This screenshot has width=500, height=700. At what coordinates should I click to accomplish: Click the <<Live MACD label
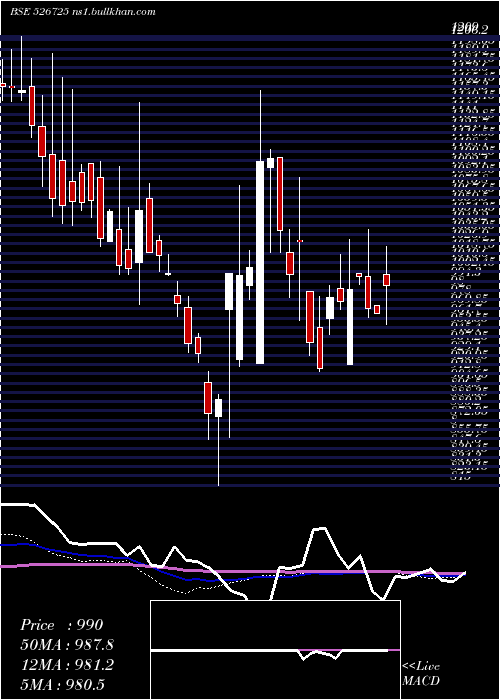(421, 674)
